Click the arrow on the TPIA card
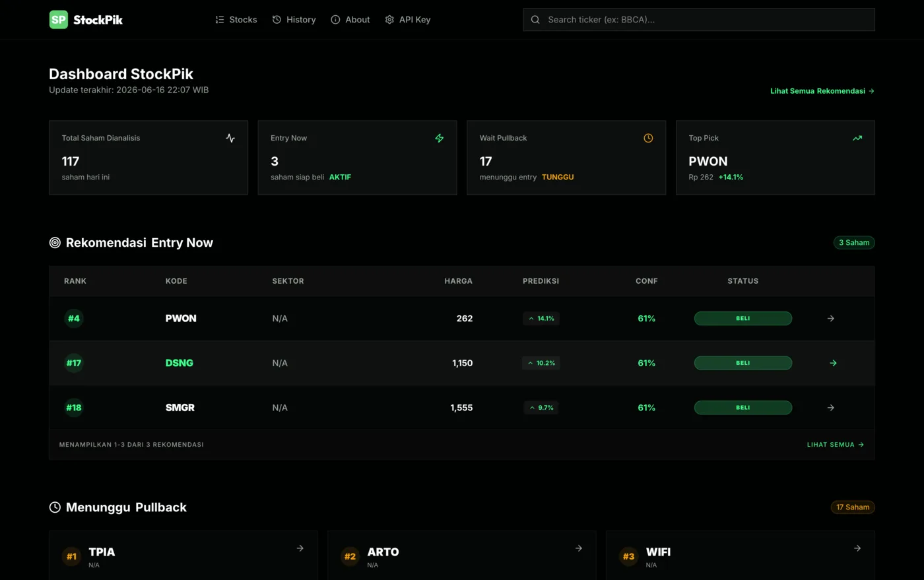This screenshot has width=924, height=580. click(300, 548)
